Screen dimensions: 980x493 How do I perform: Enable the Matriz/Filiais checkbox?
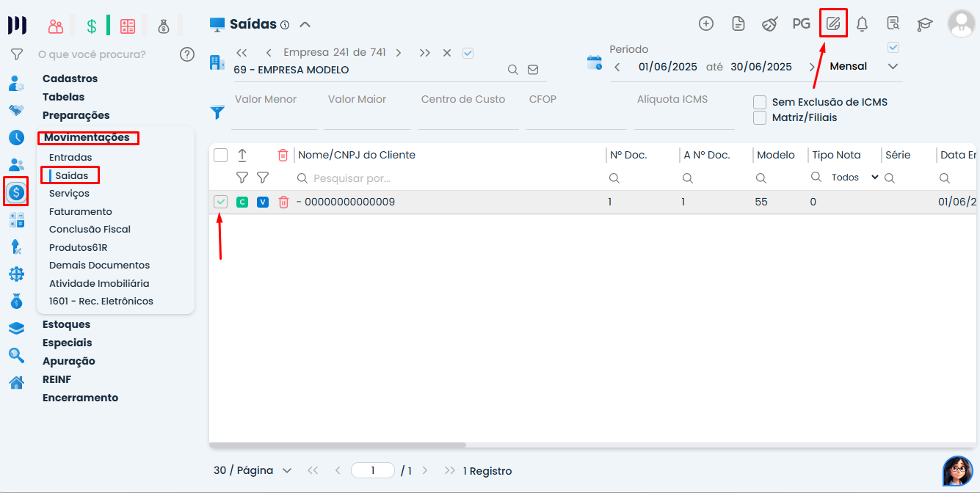pos(760,117)
